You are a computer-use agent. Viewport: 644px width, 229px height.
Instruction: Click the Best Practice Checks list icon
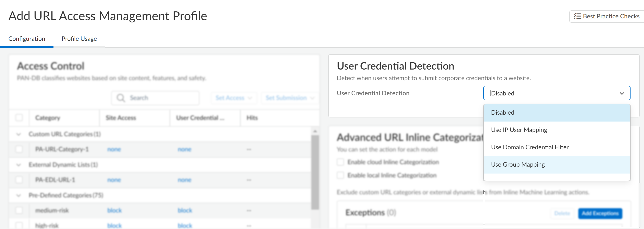(x=577, y=16)
